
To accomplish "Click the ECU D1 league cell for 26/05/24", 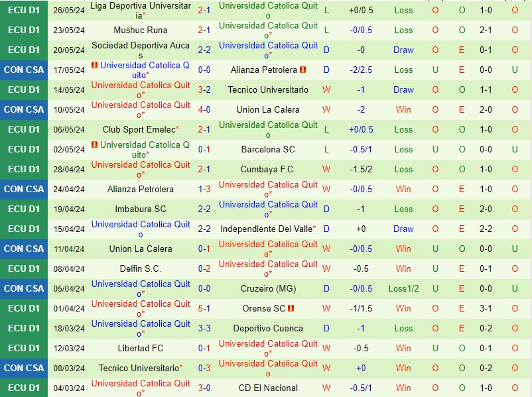I will click(x=24, y=11).
